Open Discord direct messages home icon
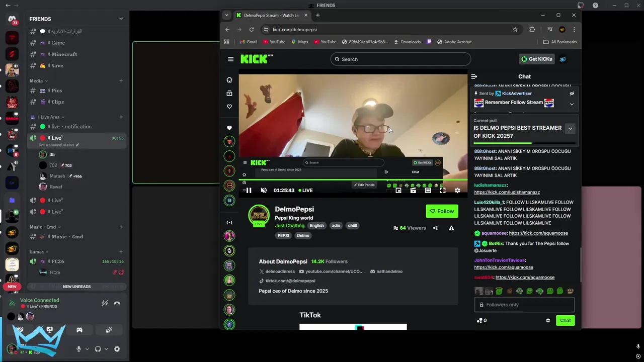This screenshot has height=362, width=644. (12, 20)
